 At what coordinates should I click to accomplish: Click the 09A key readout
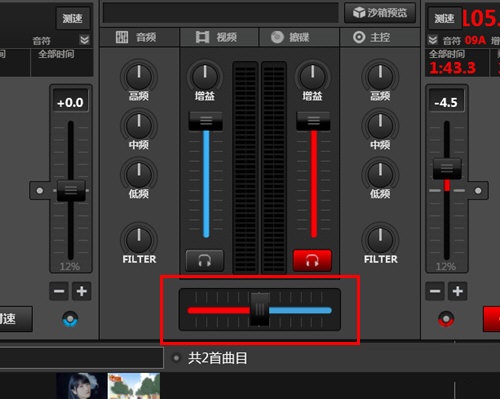[475, 40]
